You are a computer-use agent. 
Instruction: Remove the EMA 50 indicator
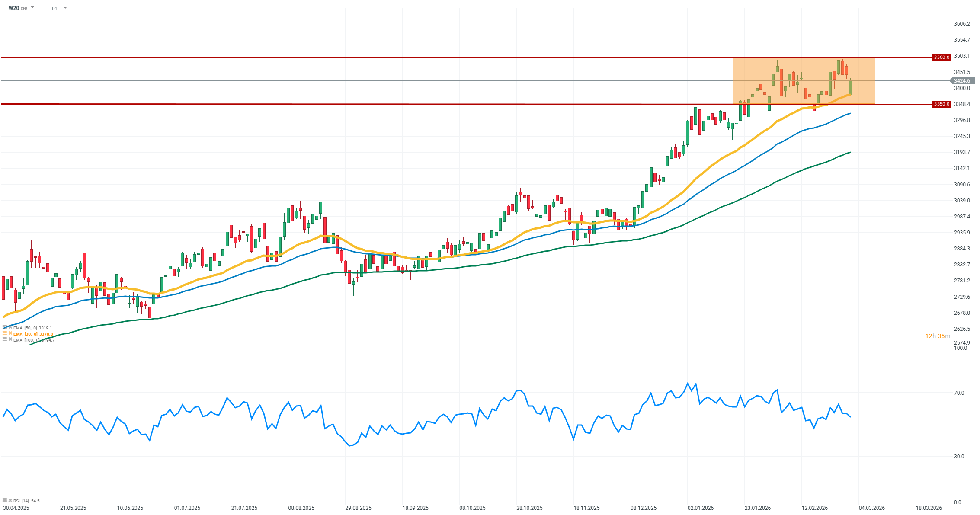point(10,328)
